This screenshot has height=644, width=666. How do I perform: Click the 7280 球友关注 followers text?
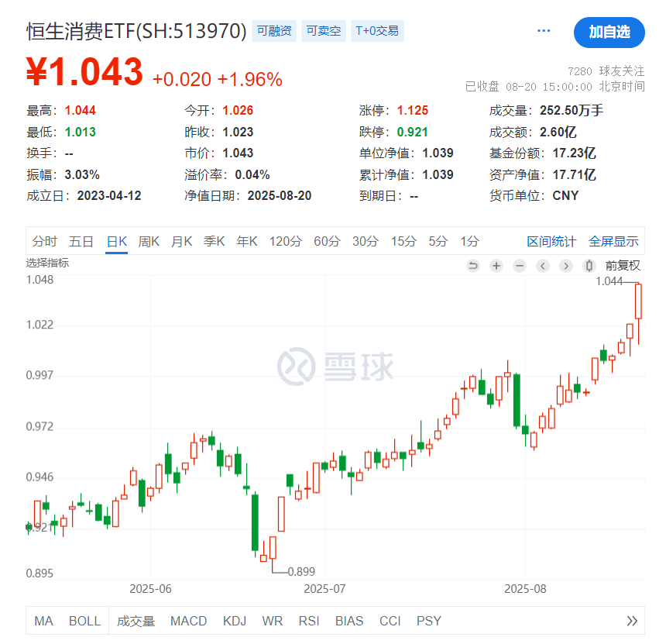[606, 71]
